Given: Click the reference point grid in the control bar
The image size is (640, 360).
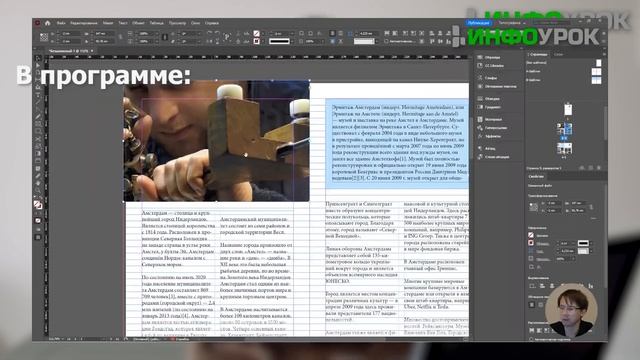Looking at the screenshot, I should pos(44,37).
